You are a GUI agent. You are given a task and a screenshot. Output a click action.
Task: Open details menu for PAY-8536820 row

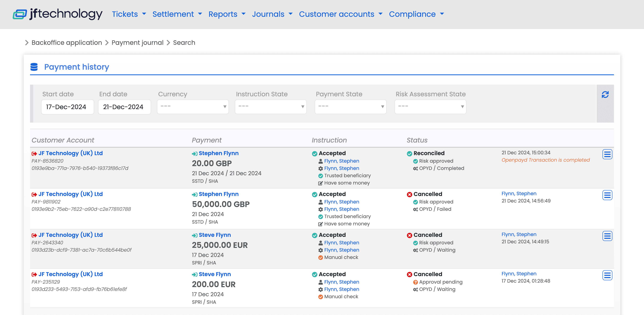pyautogui.click(x=607, y=154)
